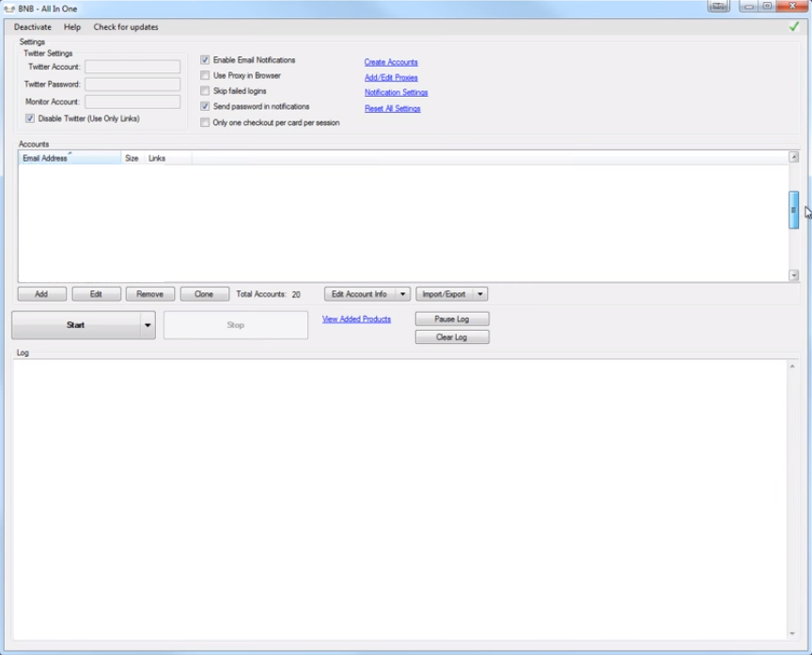Open the Deactivate menu
This screenshot has height=655, width=812.
click(x=33, y=27)
